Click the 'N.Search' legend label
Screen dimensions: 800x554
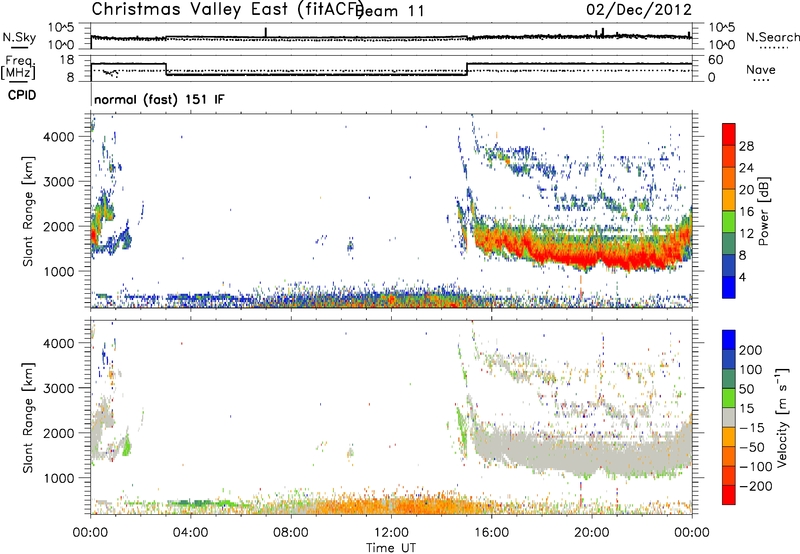coord(773,37)
